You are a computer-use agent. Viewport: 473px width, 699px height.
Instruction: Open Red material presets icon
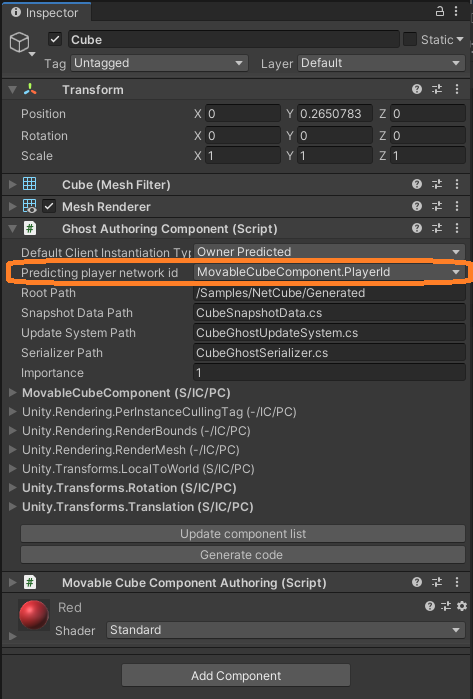click(446, 606)
